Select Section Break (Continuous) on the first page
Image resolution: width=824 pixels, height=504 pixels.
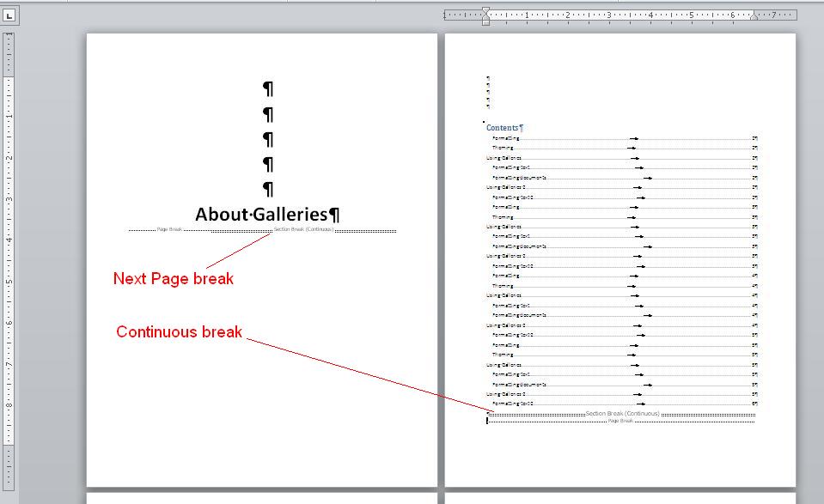pyautogui.click(x=302, y=230)
